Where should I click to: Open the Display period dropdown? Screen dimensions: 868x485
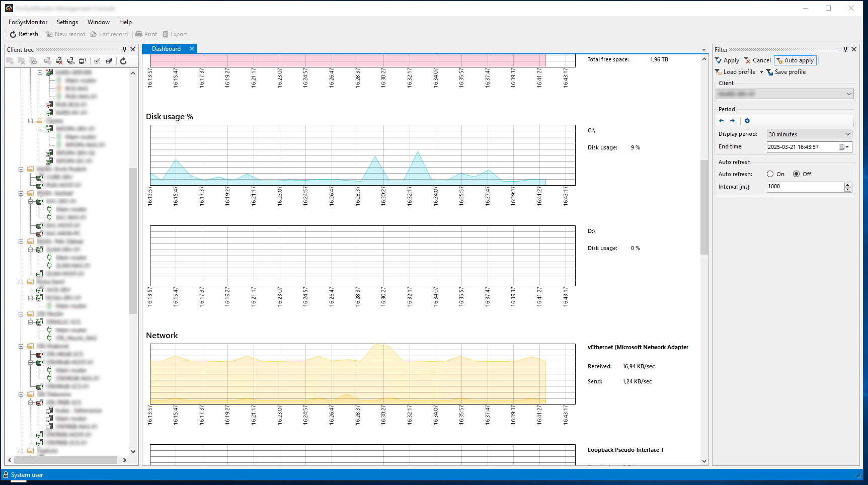click(x=847, y=134)
